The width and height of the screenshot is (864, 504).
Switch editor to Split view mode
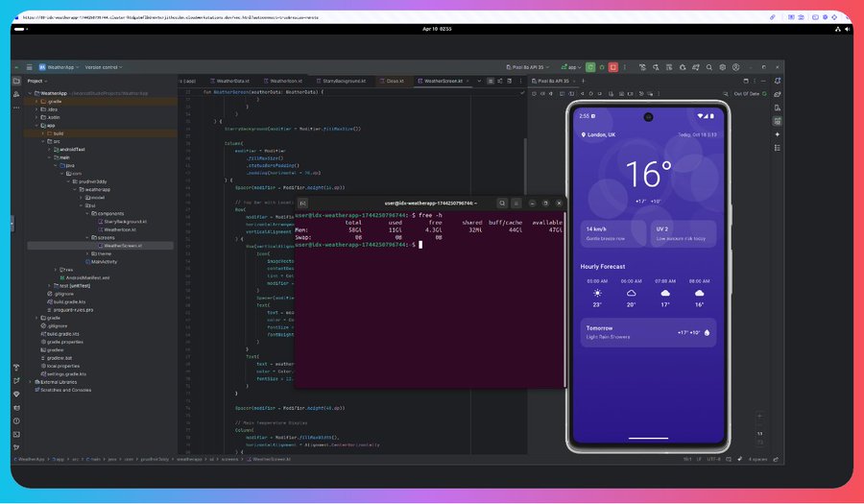tap(500, 81)
